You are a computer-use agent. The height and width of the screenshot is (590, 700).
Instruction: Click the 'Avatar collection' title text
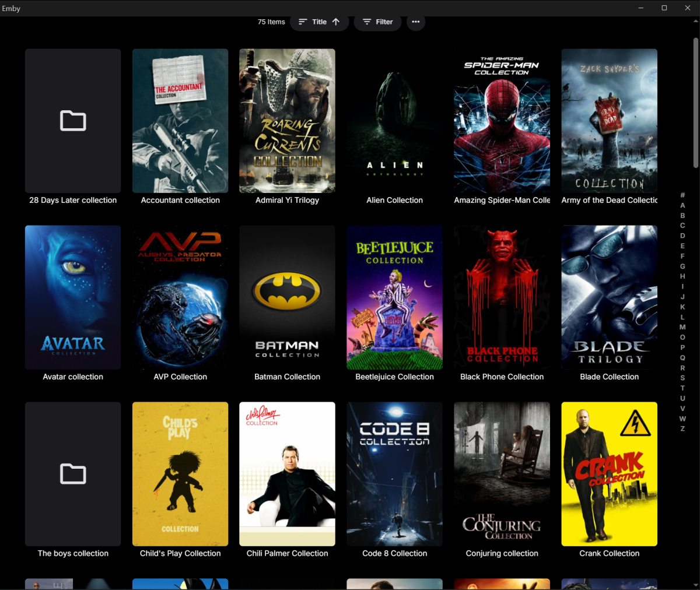coord(73,377)
